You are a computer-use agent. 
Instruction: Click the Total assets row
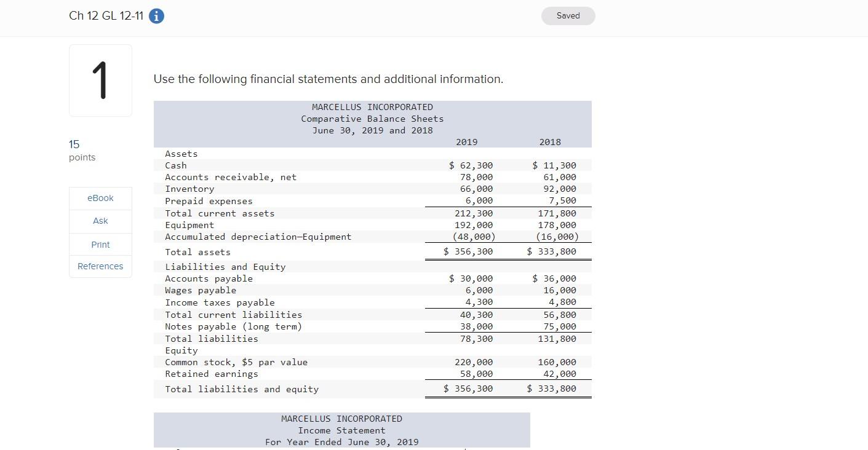(197, 251)
